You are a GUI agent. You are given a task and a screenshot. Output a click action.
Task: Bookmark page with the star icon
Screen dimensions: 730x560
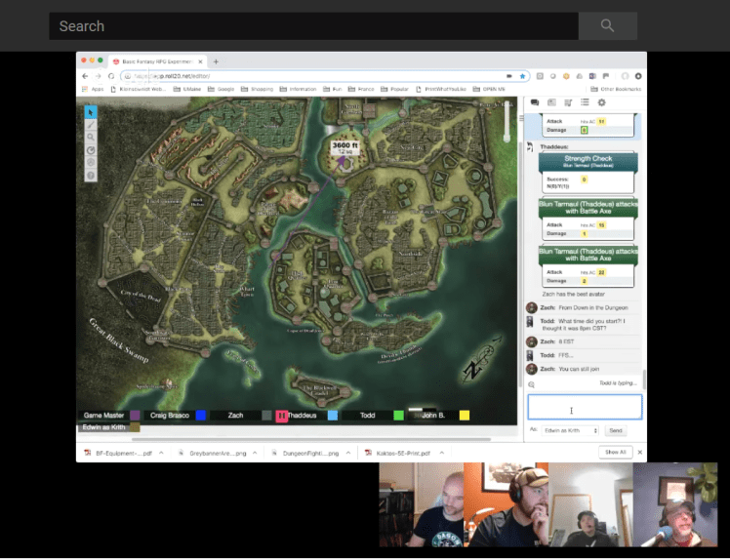tap(523, 76)
